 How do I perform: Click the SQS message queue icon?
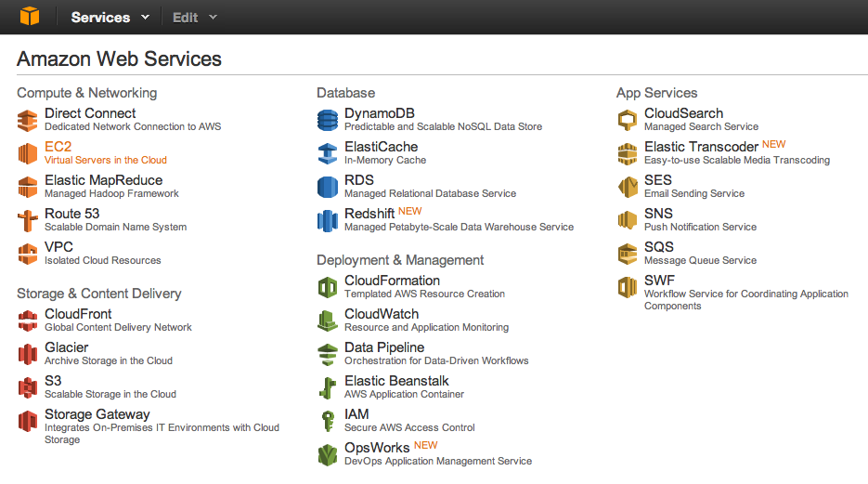click(x=628, y=254)
